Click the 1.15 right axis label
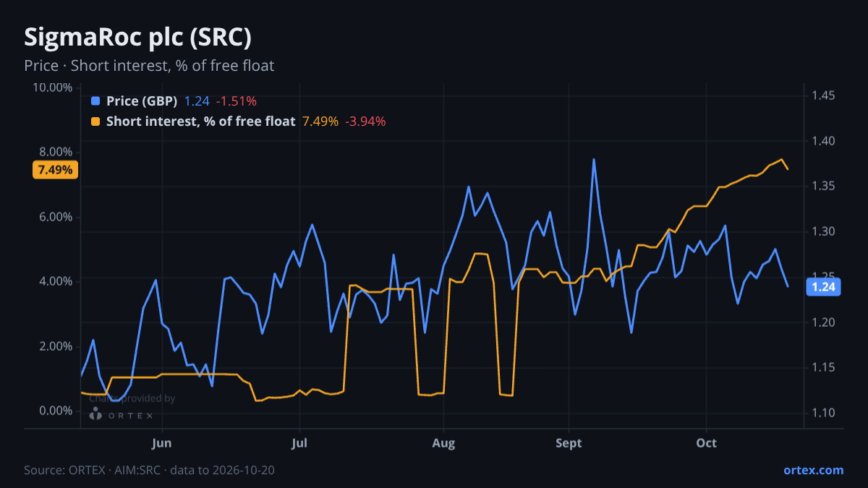The image size is (868, 488). coord(823,367)
